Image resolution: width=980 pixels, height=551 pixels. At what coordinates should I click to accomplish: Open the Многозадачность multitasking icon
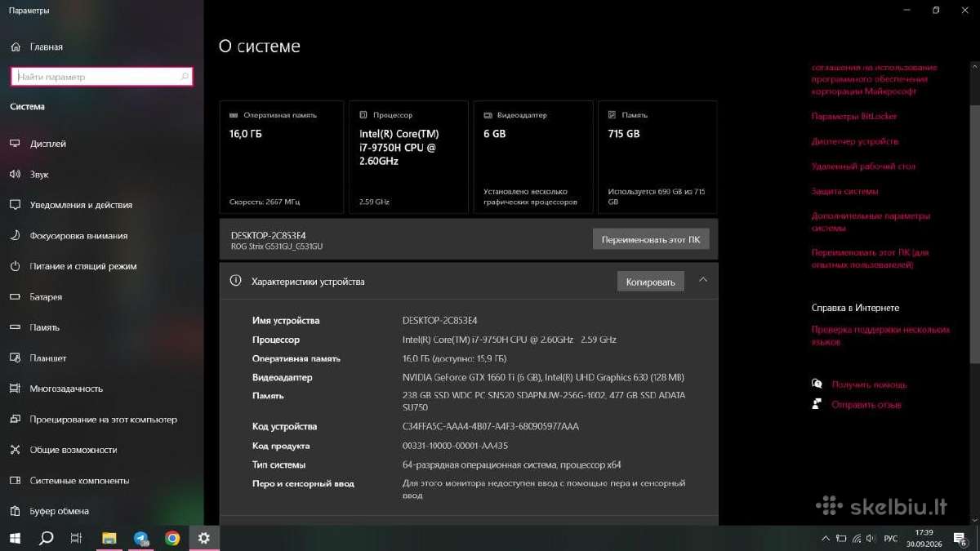15,389
